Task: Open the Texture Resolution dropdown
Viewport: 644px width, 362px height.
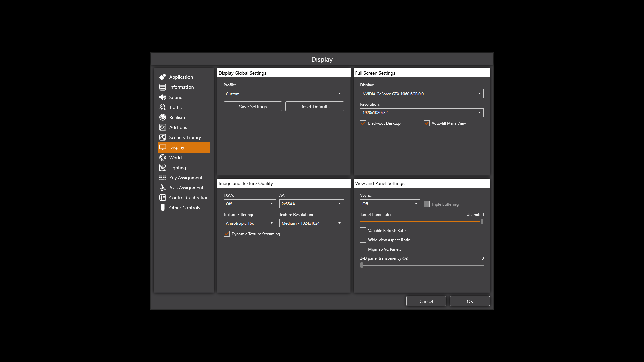Action: (312, 223)
